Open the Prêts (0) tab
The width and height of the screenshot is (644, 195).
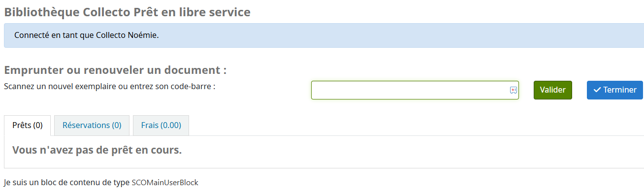pyautogui.click(x=28, y=126)
